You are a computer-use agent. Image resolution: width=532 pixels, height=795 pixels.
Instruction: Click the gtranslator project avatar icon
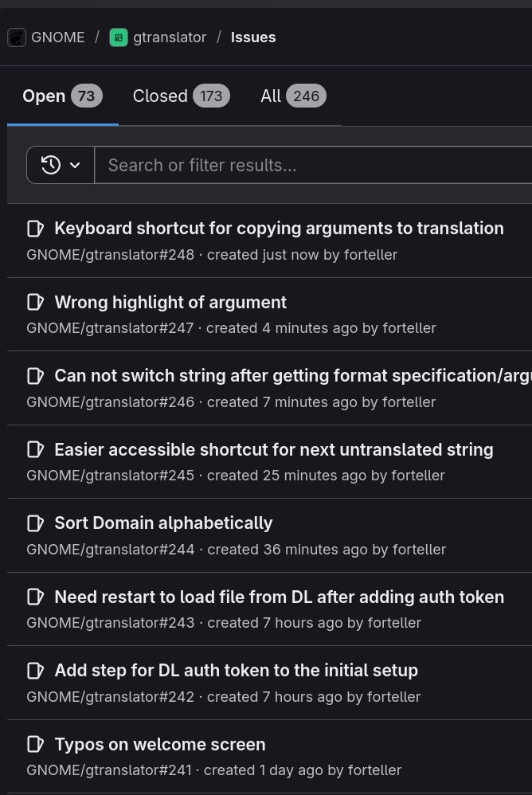(119, 37)
